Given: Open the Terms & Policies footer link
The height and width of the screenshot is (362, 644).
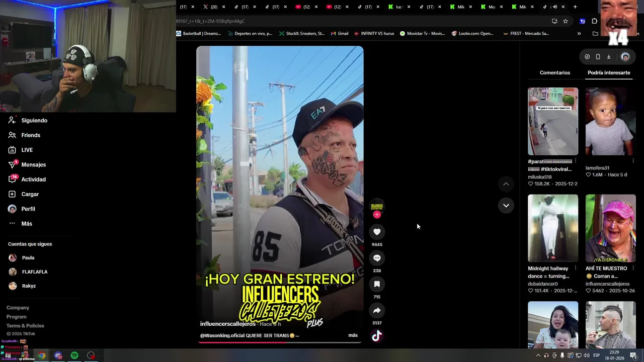Looking at the screenshot, I should (x=25, y=326).
